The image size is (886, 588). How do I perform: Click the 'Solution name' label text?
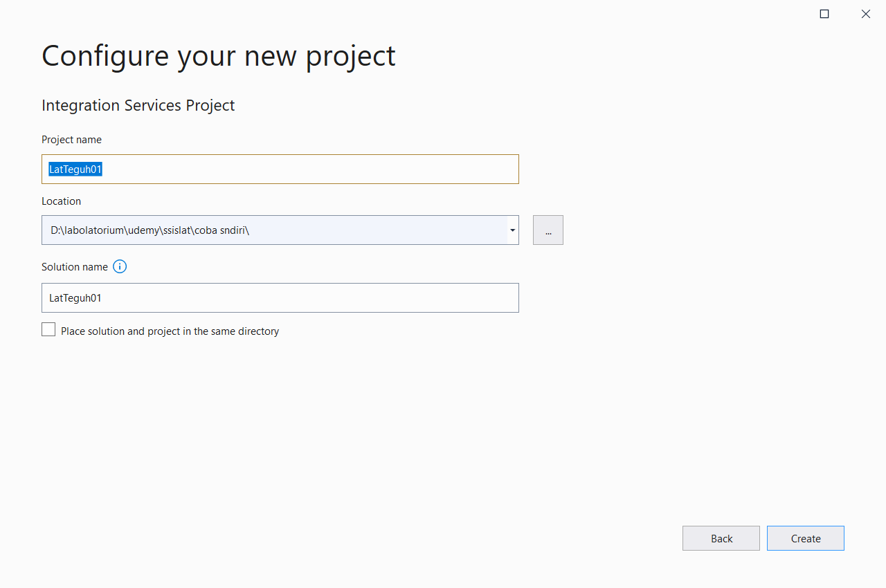[x=75, y=267]
